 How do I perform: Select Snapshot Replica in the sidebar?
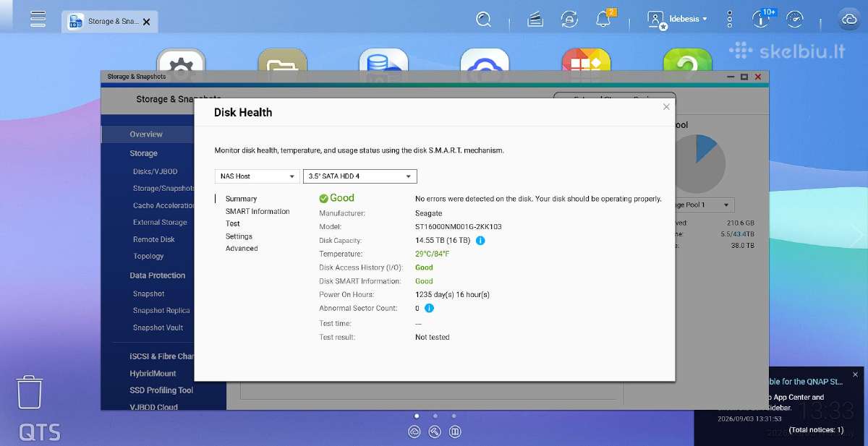[161, 310]
